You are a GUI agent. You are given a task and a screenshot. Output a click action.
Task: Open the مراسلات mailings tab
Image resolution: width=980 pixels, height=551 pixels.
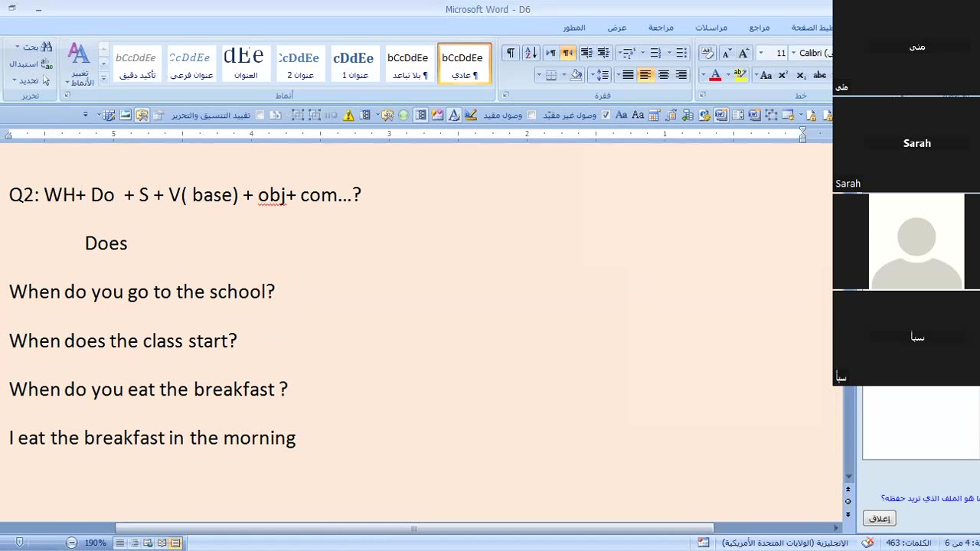(x=711, y=28)
